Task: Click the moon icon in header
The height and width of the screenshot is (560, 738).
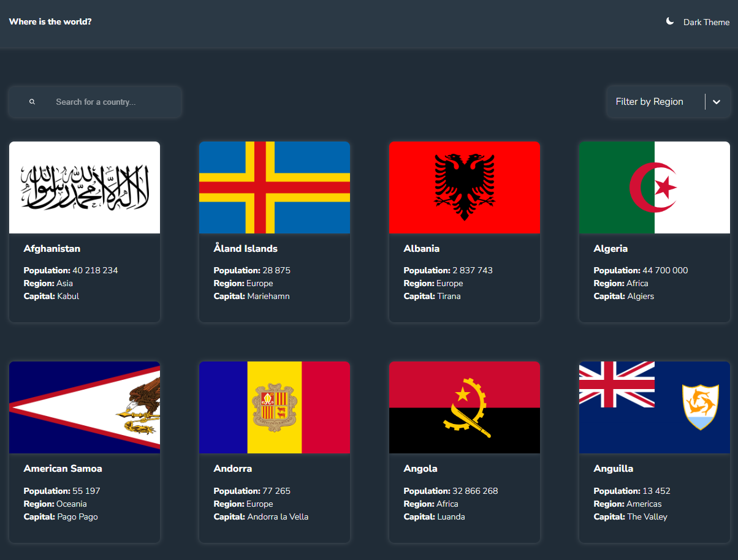Action: (x=670, y=21)
